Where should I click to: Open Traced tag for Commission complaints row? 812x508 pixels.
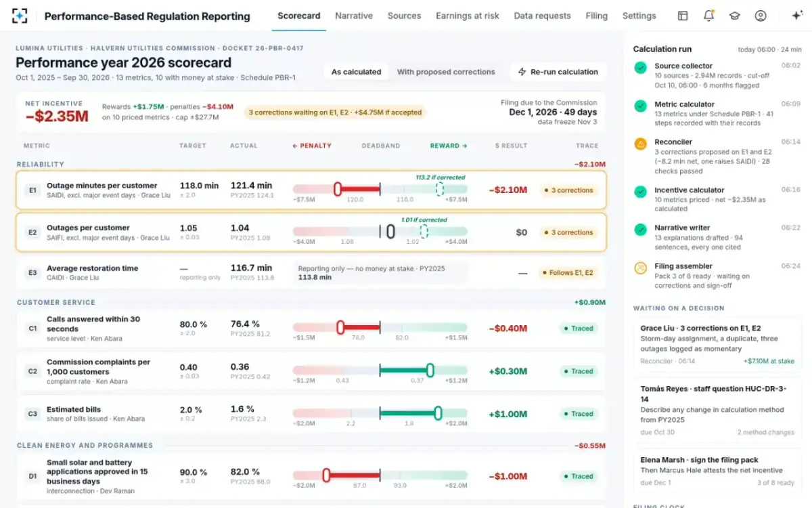pos(579,371)
